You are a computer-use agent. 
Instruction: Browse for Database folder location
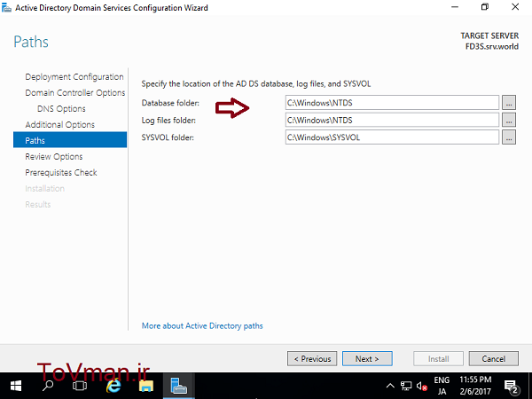click(509, 103)
